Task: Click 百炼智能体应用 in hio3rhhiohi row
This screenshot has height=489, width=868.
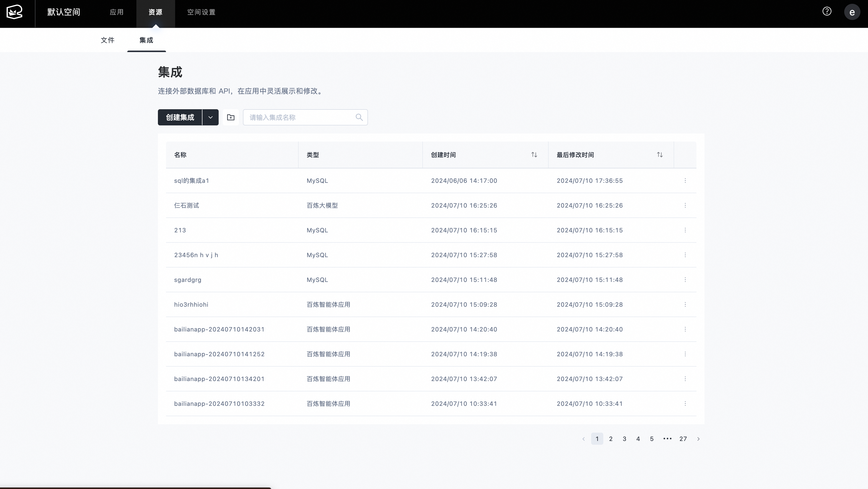Action: [x=328, y=304]
